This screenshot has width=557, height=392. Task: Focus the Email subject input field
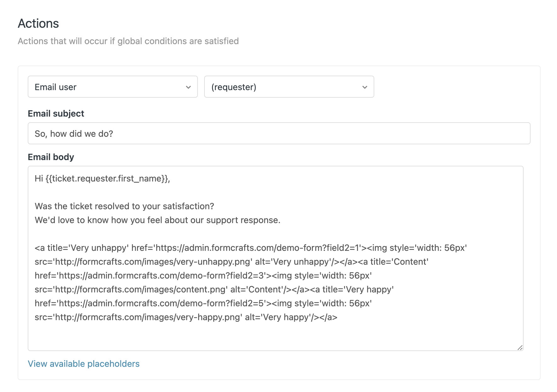(x=279, y=133)
